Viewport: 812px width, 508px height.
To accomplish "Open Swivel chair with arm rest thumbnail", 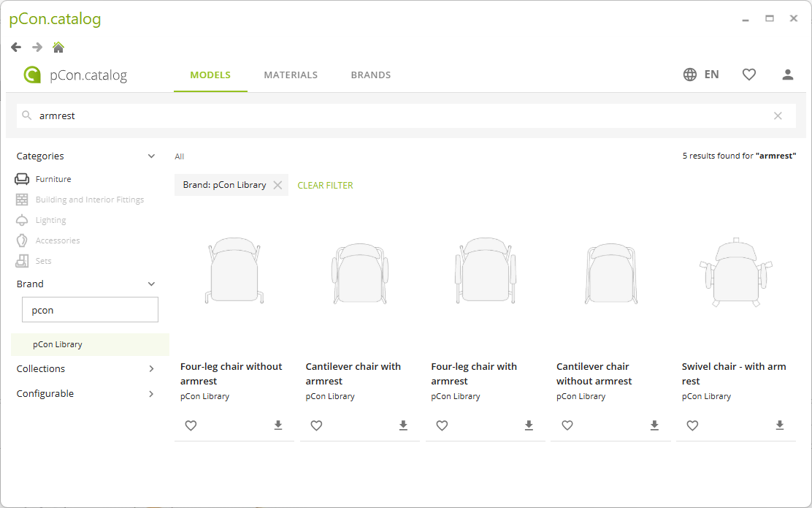I will click(736, 272).
